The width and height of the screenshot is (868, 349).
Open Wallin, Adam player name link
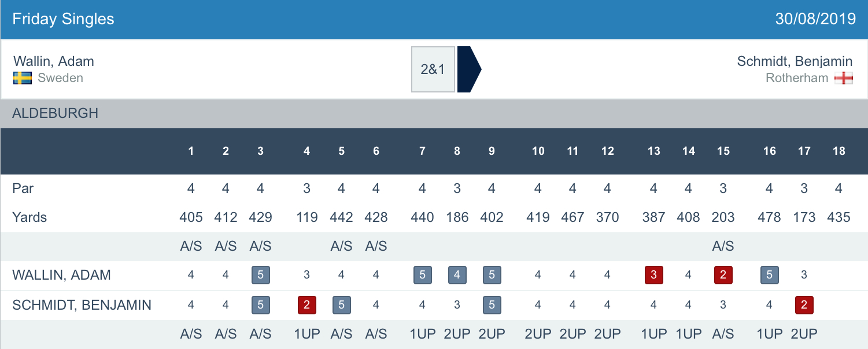[x=54, y=61]
